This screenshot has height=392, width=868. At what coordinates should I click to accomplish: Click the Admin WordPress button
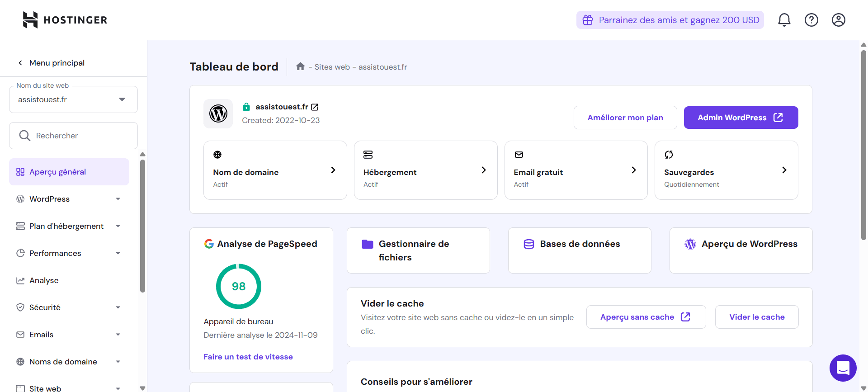click(x=741, y=118)
